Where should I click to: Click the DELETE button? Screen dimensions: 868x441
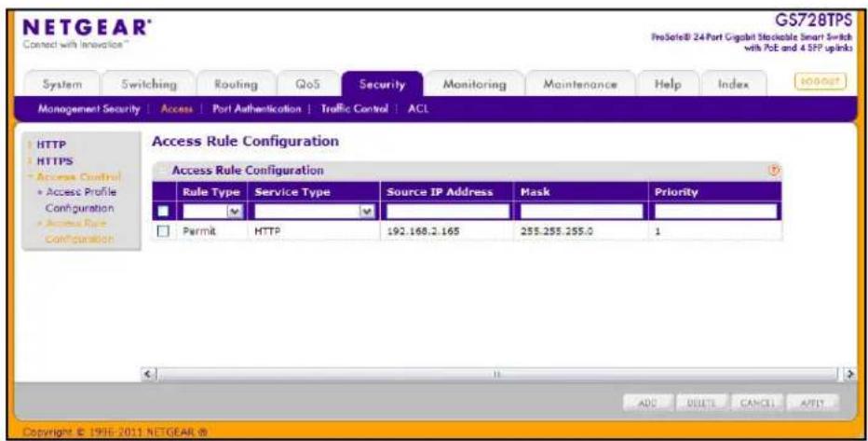tap(702, 404)
